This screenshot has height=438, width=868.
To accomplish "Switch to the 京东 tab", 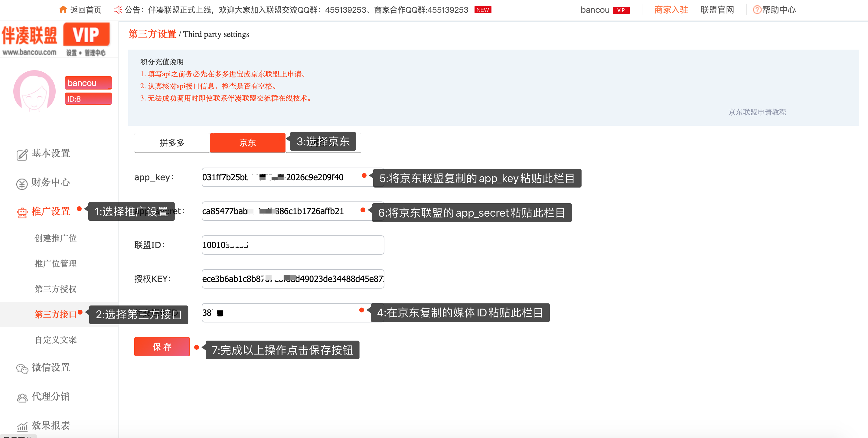I will (248, 143).
